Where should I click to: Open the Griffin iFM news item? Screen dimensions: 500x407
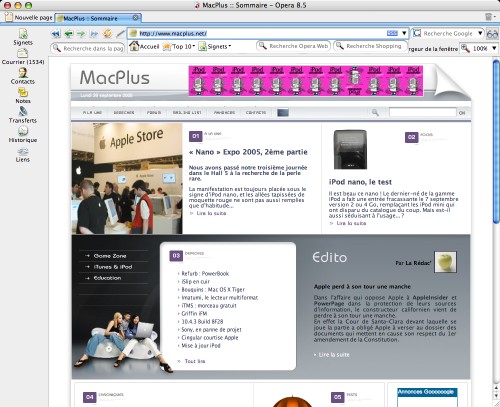(194, 314)
